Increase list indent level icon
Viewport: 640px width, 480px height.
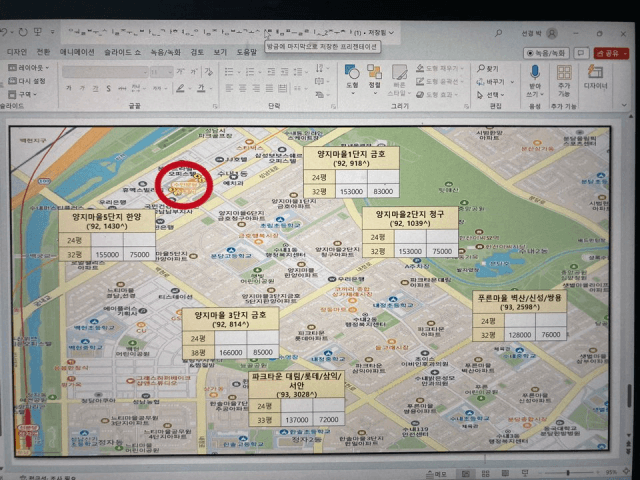[x=284, y=72]
